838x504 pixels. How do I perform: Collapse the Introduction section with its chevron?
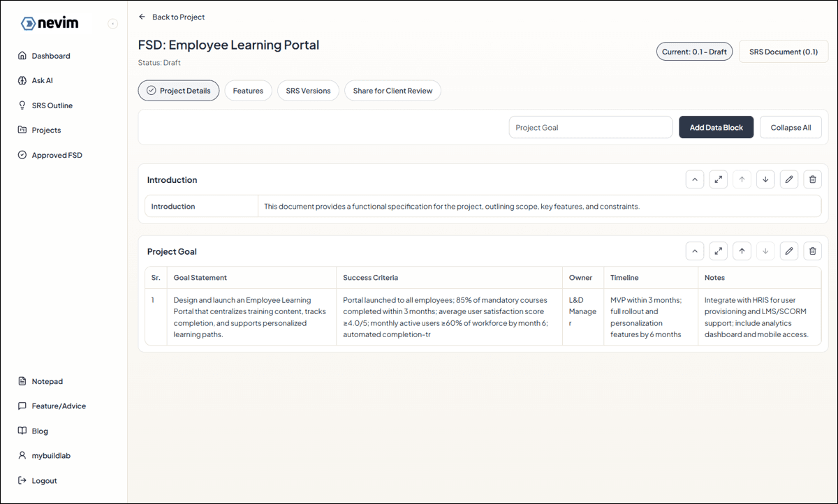click(x=694, y=179)
